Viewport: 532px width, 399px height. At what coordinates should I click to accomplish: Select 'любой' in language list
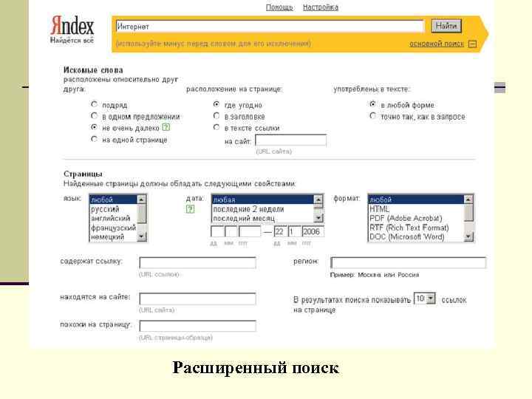[113, 199]
